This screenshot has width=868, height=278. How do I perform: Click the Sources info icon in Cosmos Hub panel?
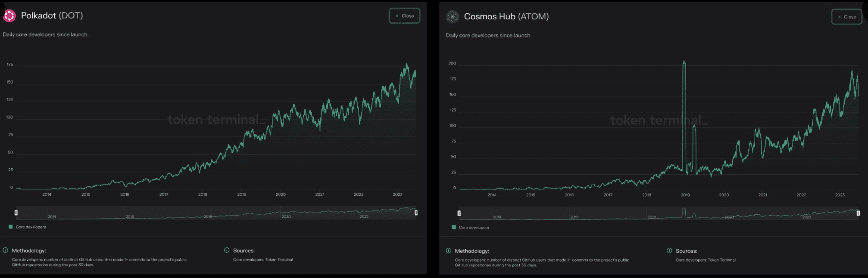(x=669, y=250)
